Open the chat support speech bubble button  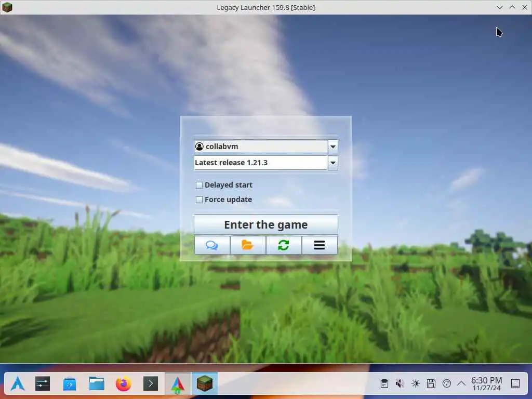(212, 245)
